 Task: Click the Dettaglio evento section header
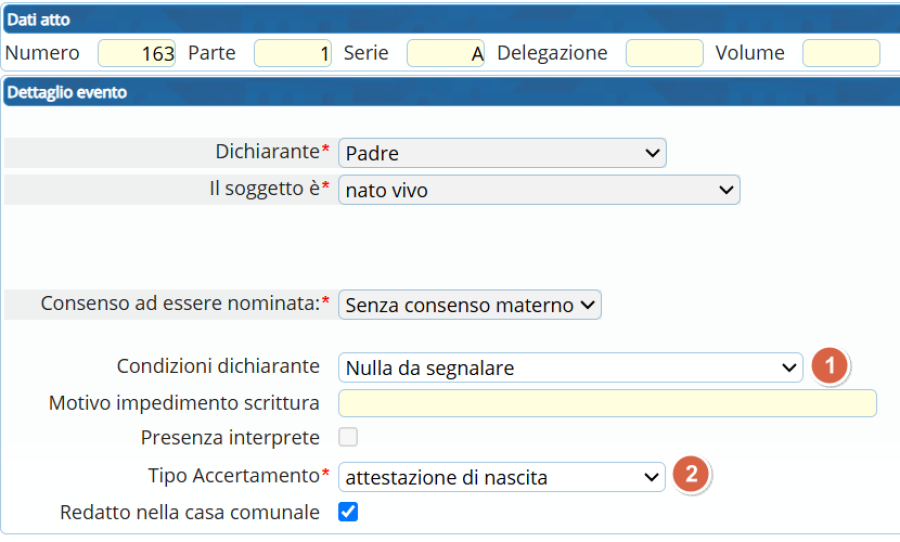click(x=451, y=92)
